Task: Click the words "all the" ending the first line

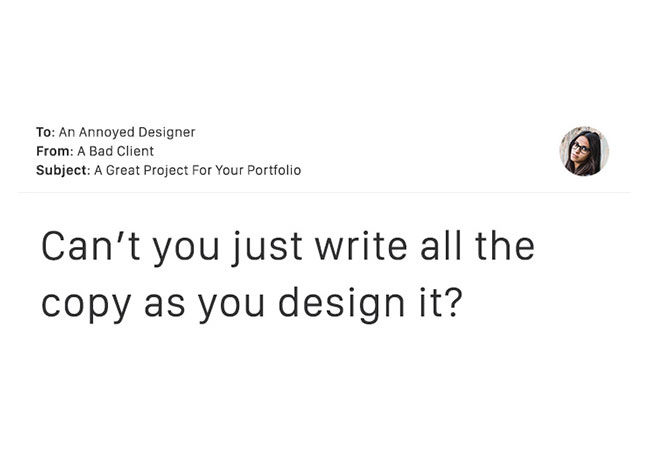Action: 477,246
